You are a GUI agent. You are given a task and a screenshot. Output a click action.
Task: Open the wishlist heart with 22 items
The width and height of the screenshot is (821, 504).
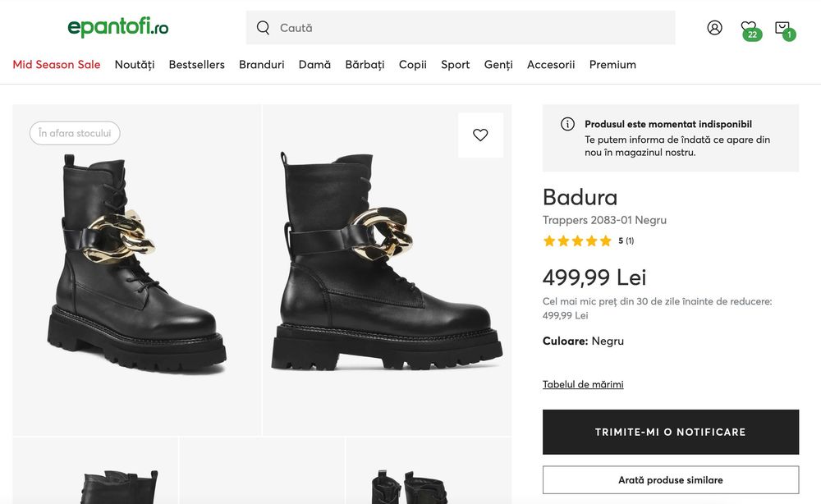click(748, 28)
